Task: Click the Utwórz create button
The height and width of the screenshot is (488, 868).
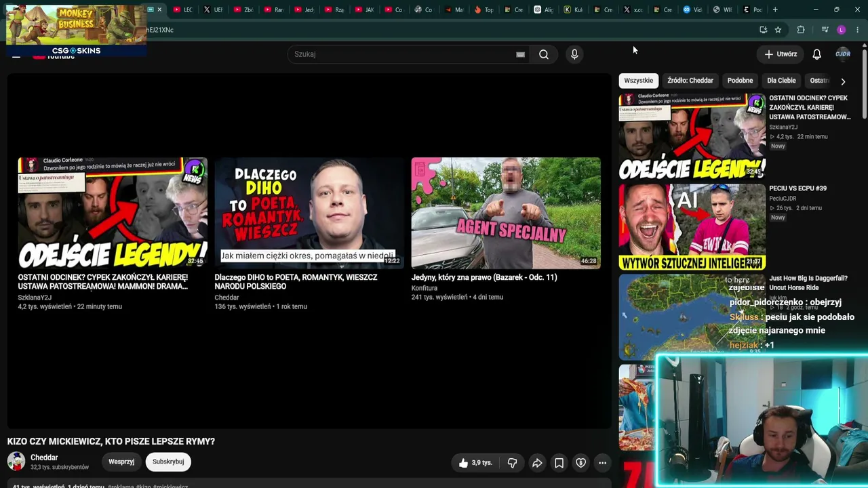Action: (781, 54)
